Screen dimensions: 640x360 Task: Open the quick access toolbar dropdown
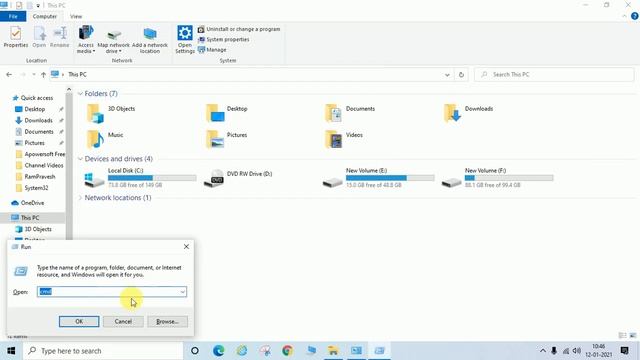(x=38, y=5)
